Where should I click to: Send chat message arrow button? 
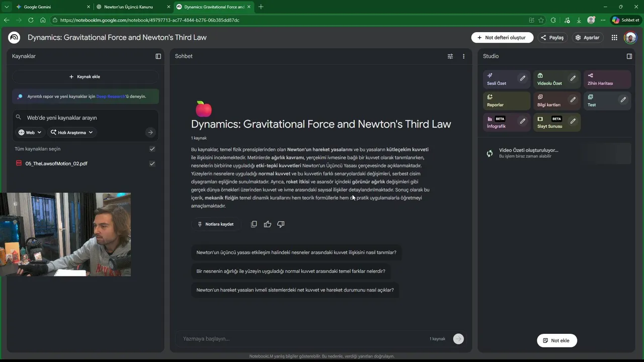[458, 339]
